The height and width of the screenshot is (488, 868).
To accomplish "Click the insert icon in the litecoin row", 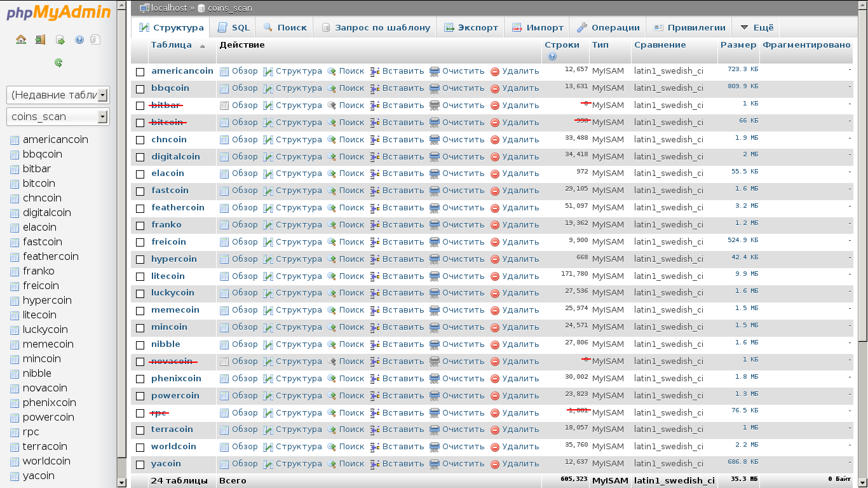I will click(x=375, y=276).
